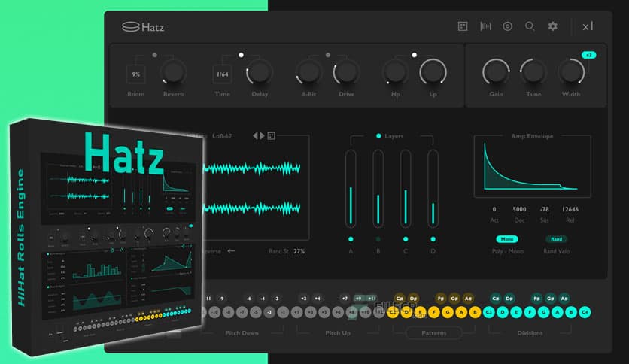Toggle the 8-Bit/Drive section power dot
Image resolution: width=629 pixels, height=364 pixels.
click(328, 55)
